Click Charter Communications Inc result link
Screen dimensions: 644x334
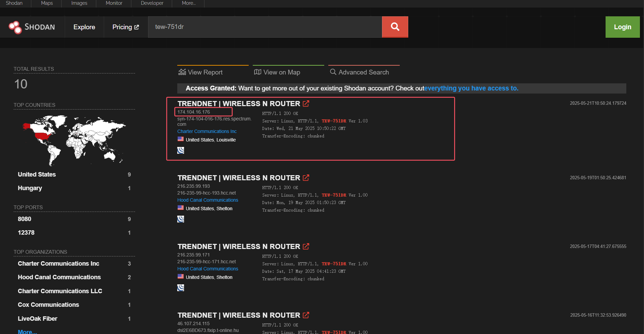(207, 131)
